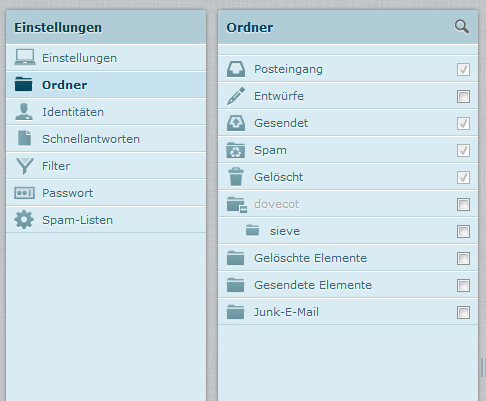Click the recycle folder icon beside Spam
This screenshot has height=401, width=486.
tap(236, 150)
